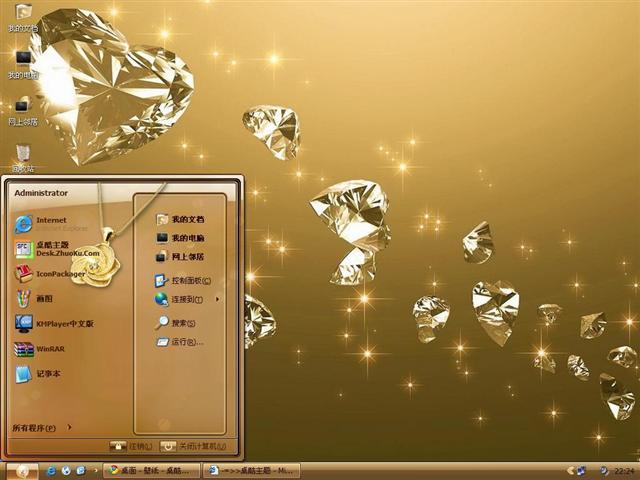Expand the Quick Launch overflow chevron
Viewport: 640px width, 480px height.
pyautogui.click(x=96, y=471)
